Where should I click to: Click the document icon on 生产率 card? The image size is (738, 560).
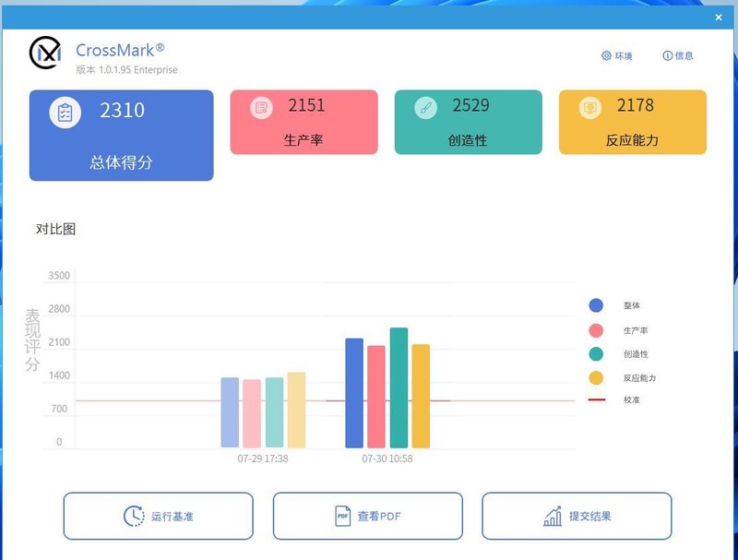click(x=261, y=107)
